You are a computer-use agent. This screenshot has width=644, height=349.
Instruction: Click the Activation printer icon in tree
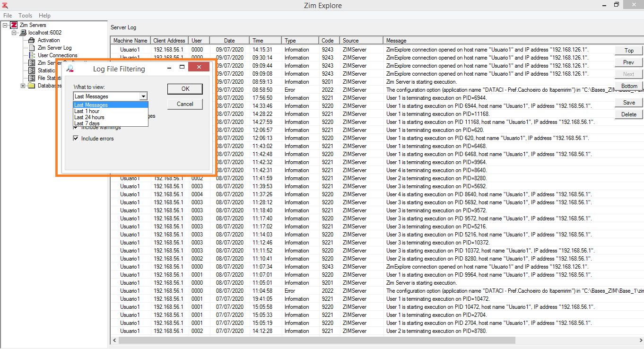[32, 40]
